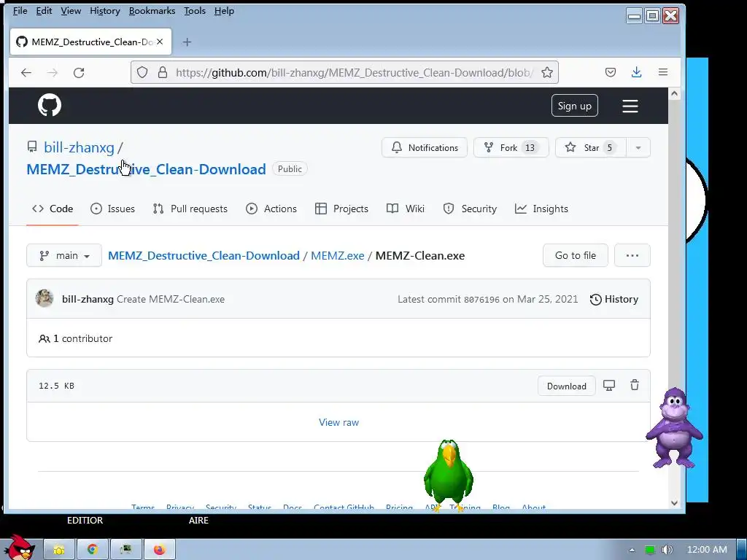Image resolution: width=747 pixels, height=560 pixels.
Task: Switch to the Issues tab
Action: coord(112,209)
